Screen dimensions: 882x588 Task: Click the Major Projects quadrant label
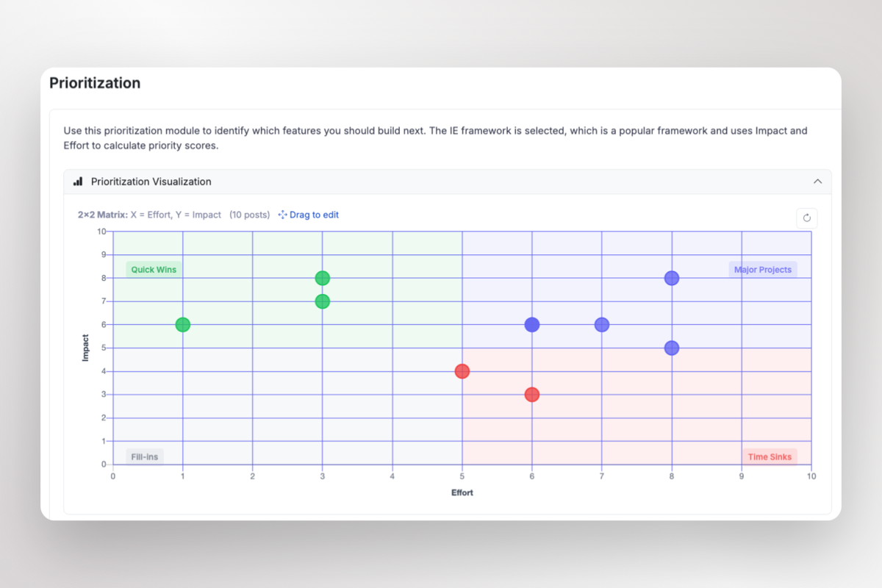pos(762,269)
